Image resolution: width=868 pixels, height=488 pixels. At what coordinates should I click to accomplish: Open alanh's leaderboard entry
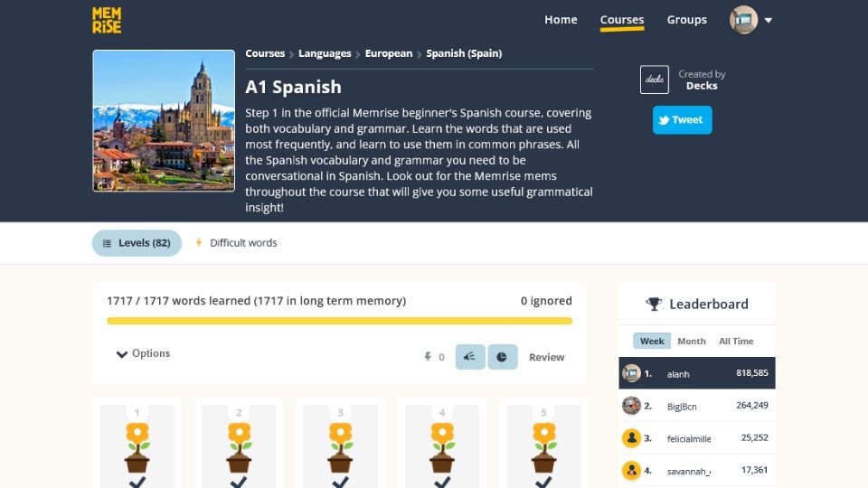coord(697,373)
